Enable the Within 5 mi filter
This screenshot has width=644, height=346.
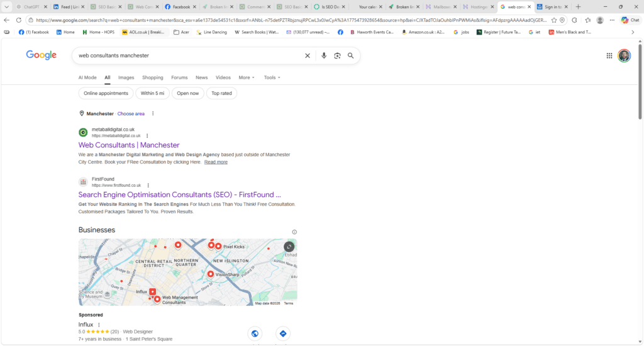[x=152, y=93]
